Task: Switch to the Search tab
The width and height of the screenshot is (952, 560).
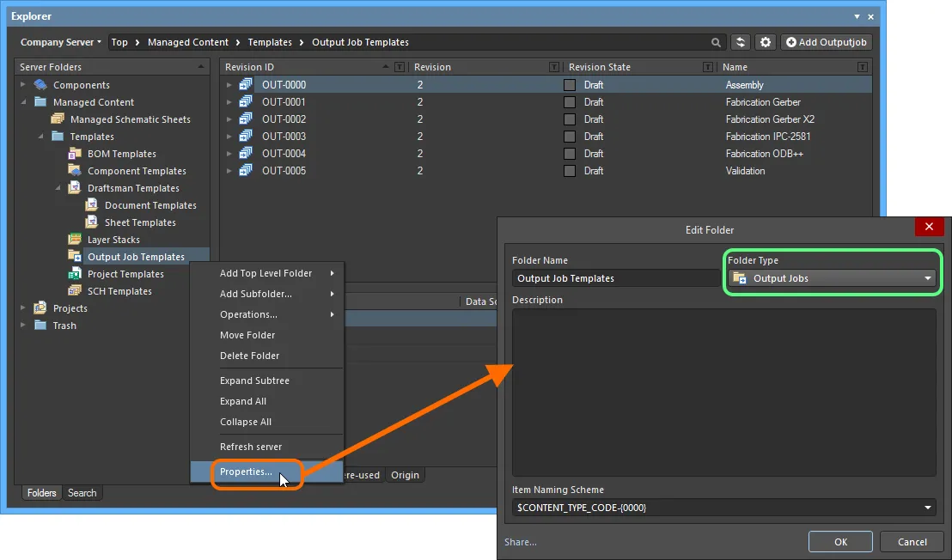Action: 82,493
